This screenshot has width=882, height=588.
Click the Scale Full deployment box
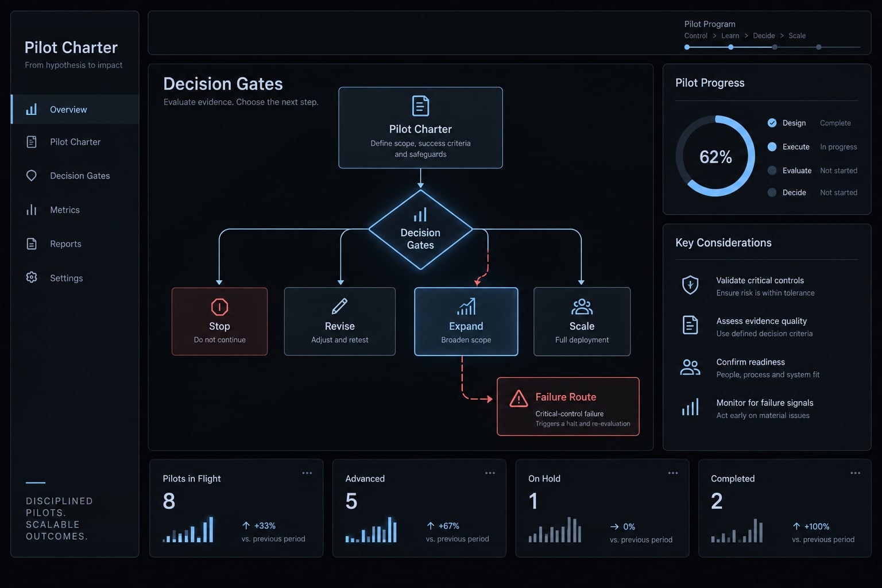(582, 322)
